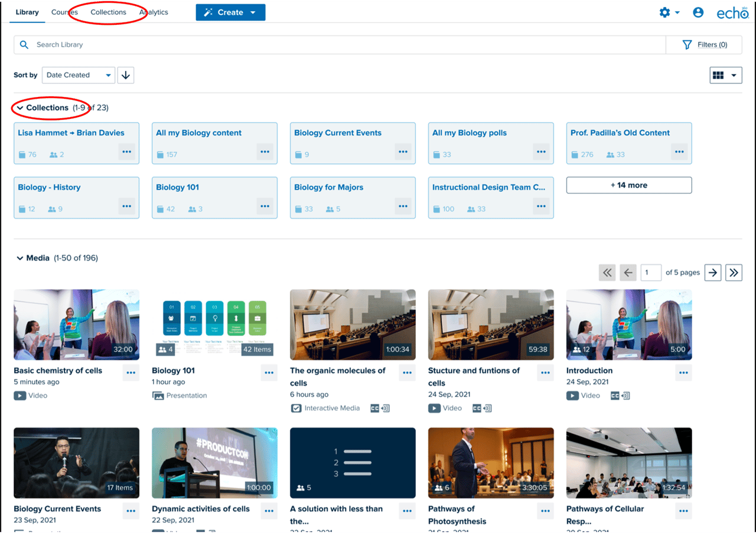Image resolution: width=756 pixels, height=535 pixels.
Task: Jump to last media page
Action: 734,273
